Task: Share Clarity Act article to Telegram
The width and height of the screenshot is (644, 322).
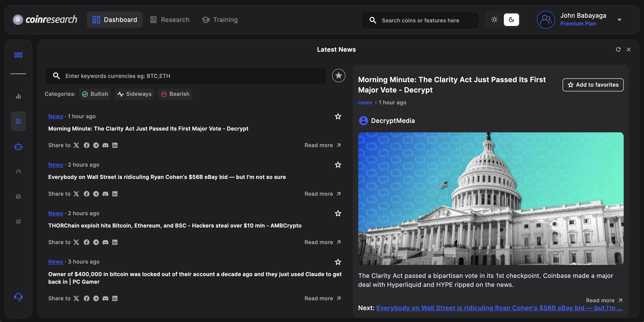Action: (x=96, y=145)
